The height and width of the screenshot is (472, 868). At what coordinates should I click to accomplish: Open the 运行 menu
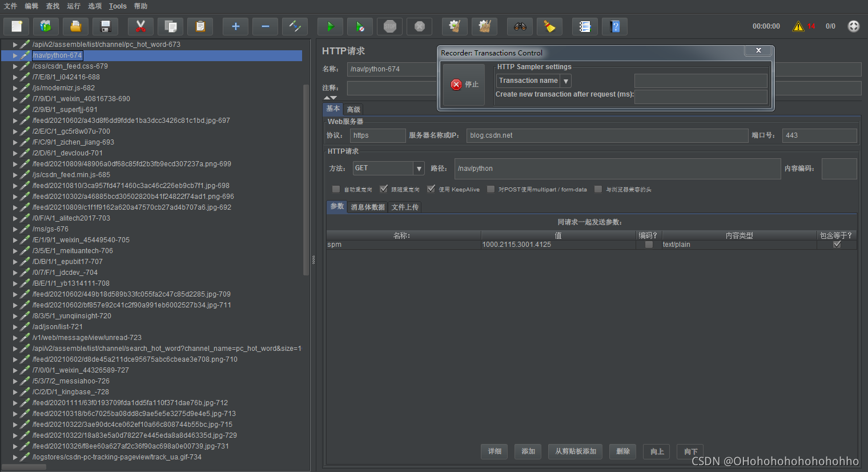point(74,6)
